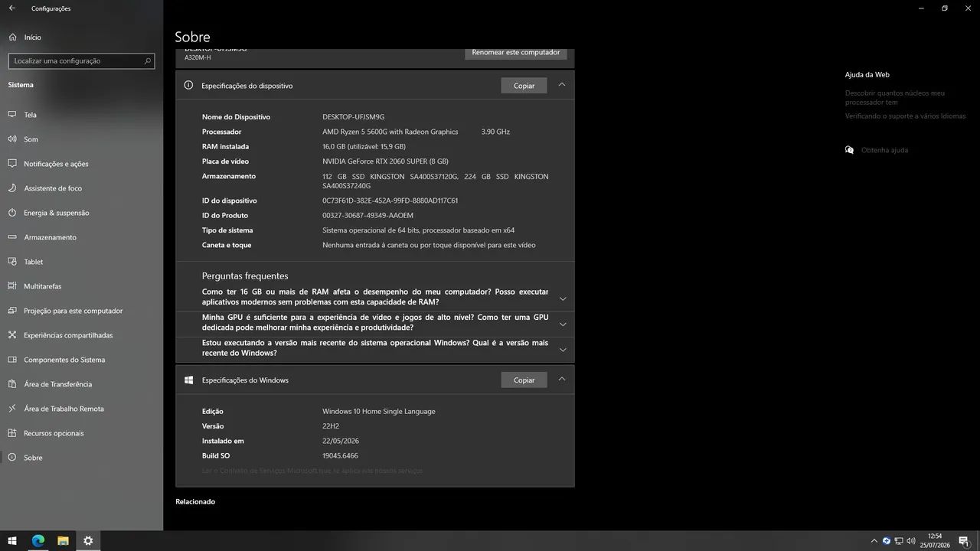Open the Contrato de Serviços Microsoft link
Image resolution: width=980 pixels, height=551 pixels.
[x=312, y=471]
